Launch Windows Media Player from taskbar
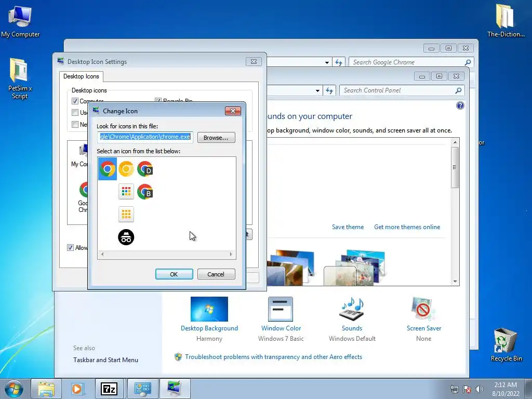 pyautogui.click(x=77, y=389)
